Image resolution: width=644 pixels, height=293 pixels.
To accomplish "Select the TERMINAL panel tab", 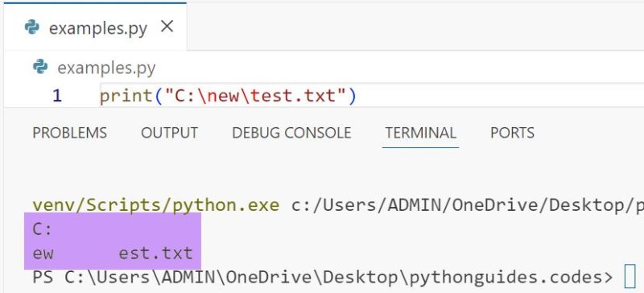I will 420,133.
